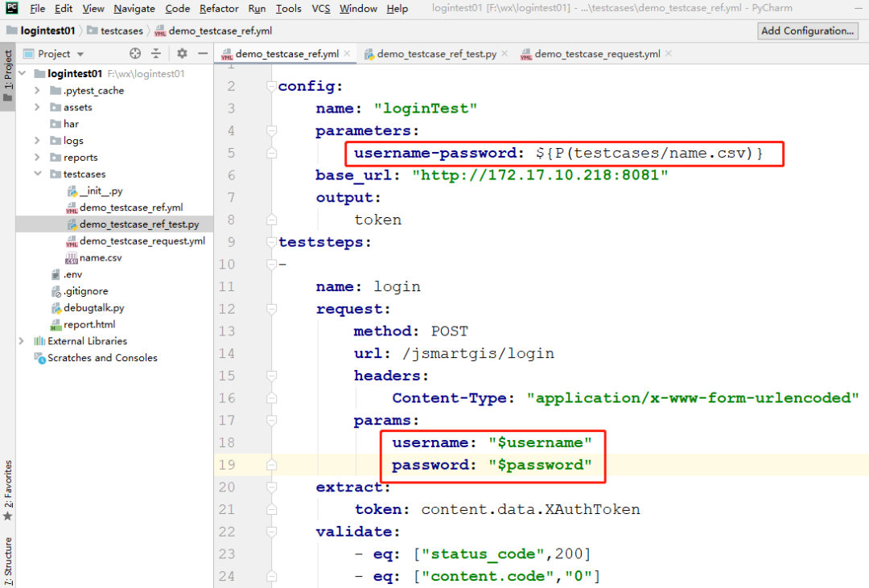869x588 pixels.
Task: Click the External Libraries icon
Action: pyautogui.click(x=39, y=341)
